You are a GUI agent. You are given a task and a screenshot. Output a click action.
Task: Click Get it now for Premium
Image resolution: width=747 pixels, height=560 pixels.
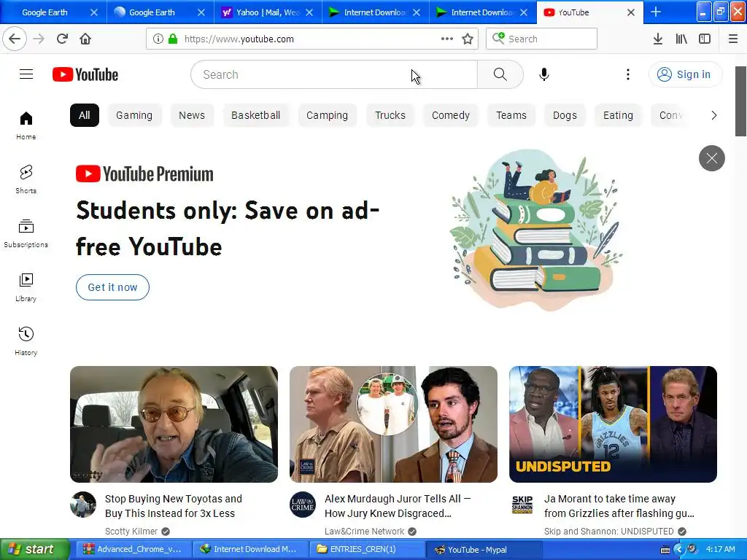(x=112, y=287)
